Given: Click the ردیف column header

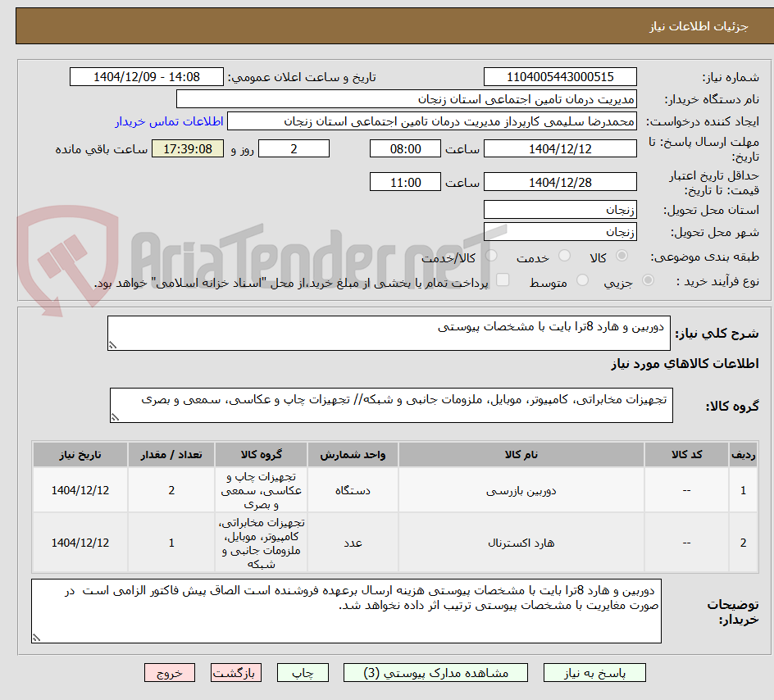Looking at the screenshot, I should tap(744, 454).
